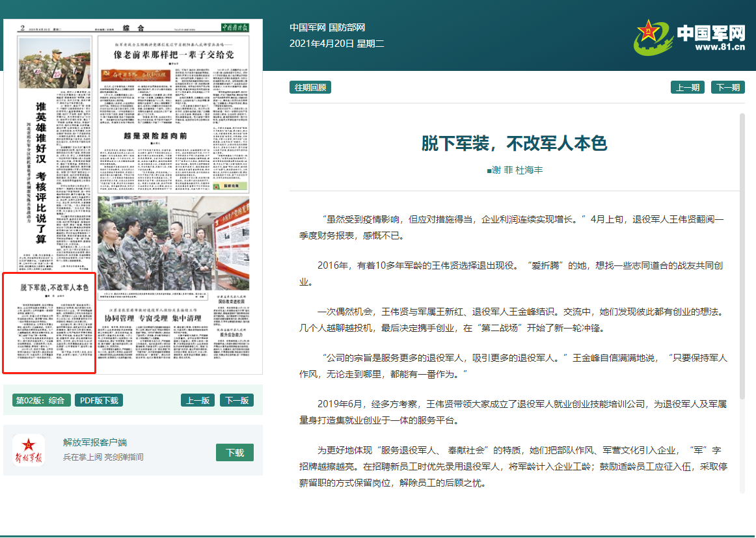
Task: Click the 中国军网 star logo
Action: click(653, 36)
